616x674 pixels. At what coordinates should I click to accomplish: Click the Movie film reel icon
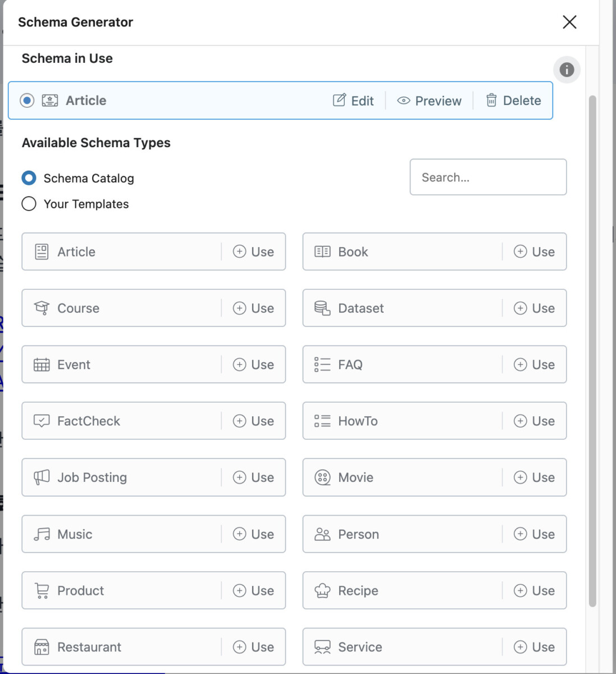322,477
